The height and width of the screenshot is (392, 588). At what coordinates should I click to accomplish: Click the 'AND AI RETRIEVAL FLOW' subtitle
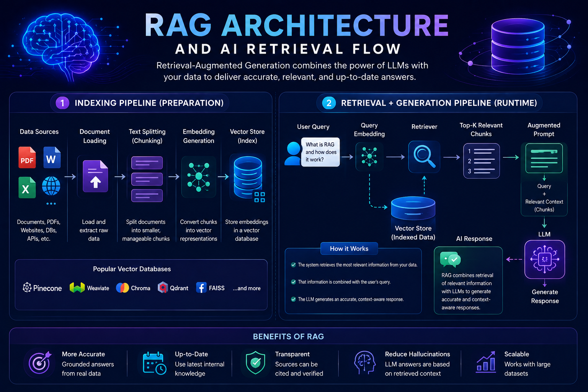288,49
